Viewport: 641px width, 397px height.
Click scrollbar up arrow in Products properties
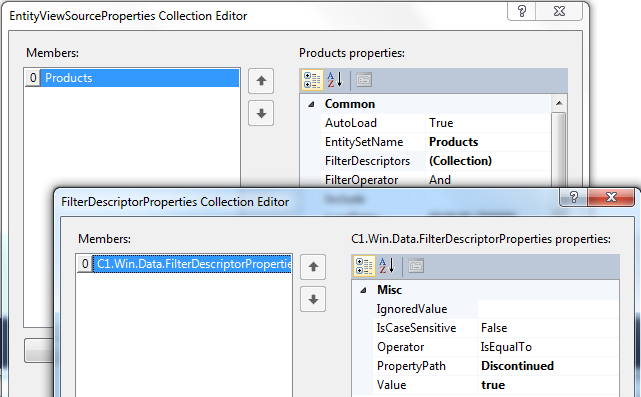(x=559, y=103)
